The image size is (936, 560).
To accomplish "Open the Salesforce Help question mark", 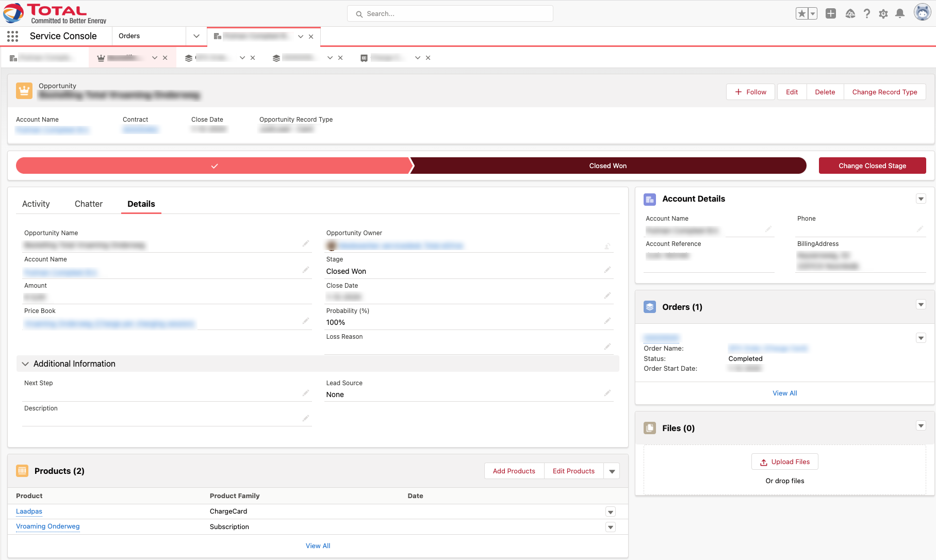I will tap(867, 14).
